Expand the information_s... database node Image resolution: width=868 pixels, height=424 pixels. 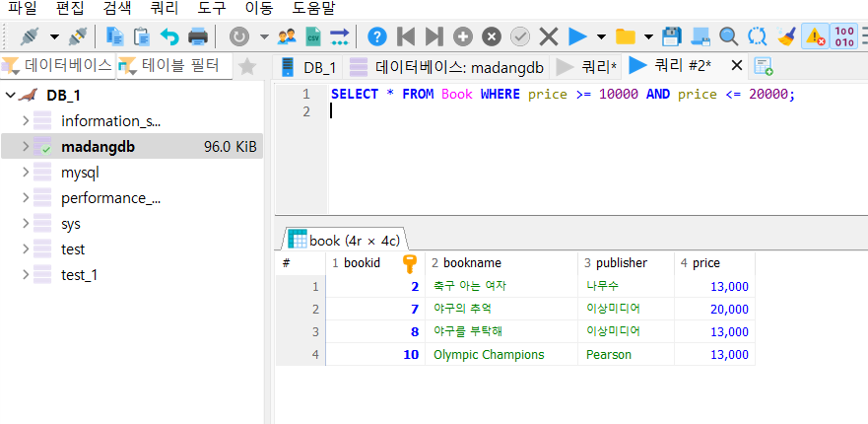(25, 121)
